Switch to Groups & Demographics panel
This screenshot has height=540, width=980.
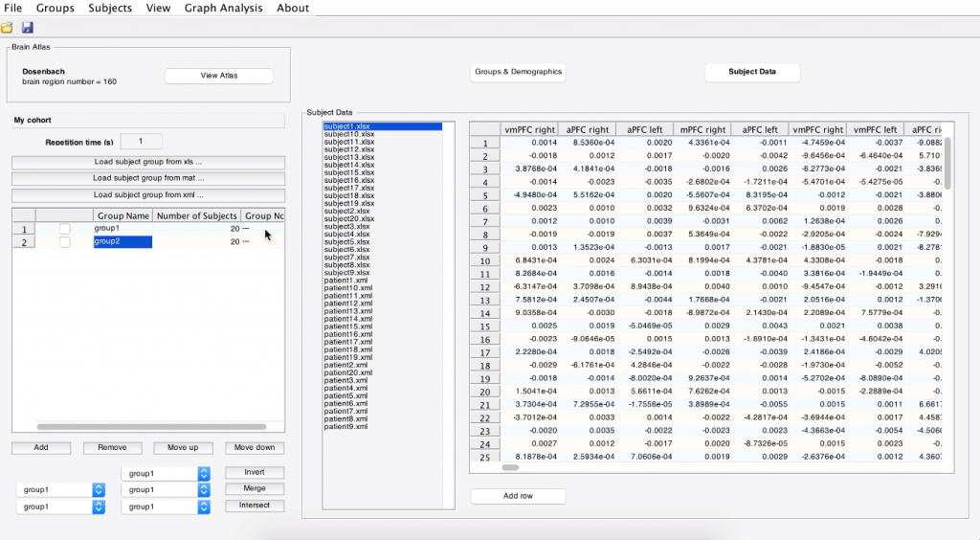[519, 72]
